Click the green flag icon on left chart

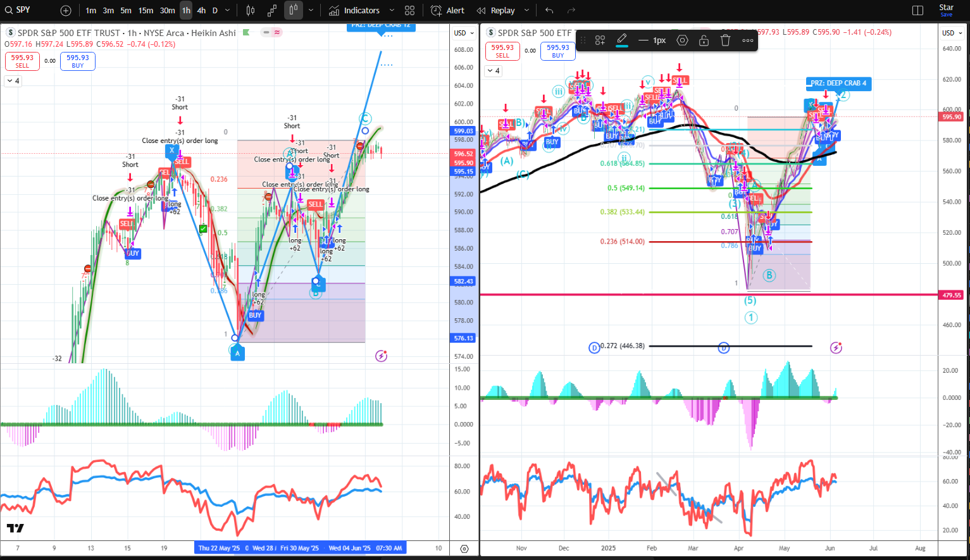pos(246,32)
